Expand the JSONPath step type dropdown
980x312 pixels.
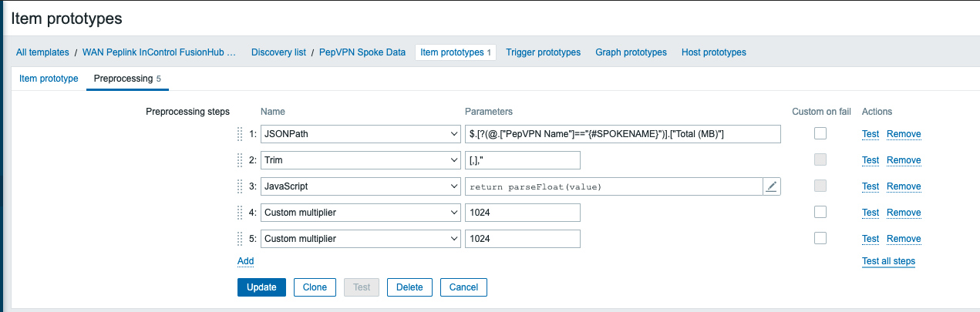coord(361,134)
